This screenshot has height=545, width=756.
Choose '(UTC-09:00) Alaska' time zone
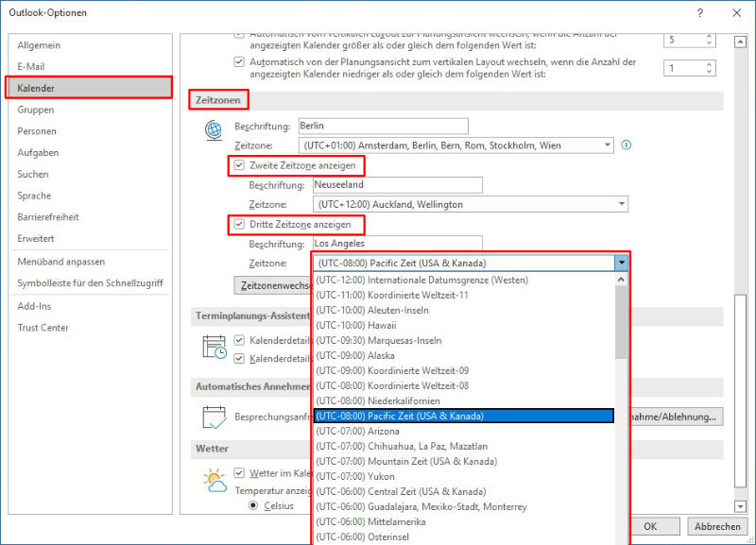tap(464, 355)
